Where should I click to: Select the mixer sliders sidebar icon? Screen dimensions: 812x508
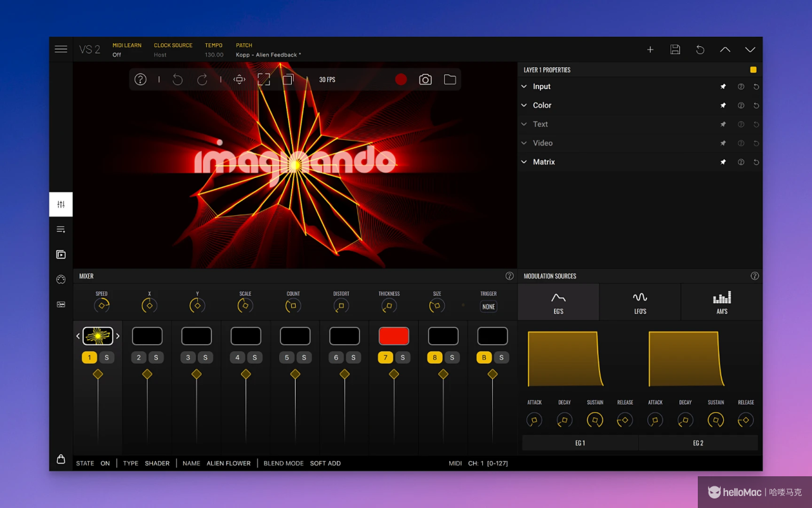tap(61, 204)
